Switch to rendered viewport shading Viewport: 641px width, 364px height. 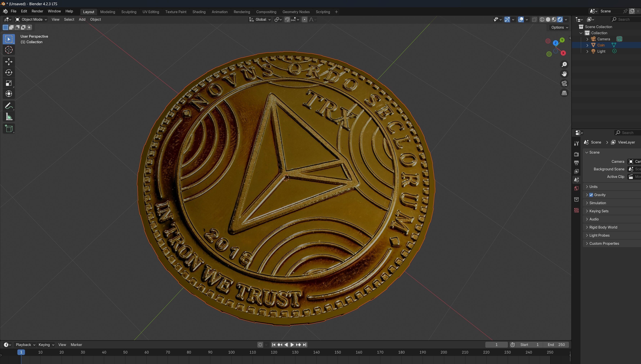pos(560,19)
